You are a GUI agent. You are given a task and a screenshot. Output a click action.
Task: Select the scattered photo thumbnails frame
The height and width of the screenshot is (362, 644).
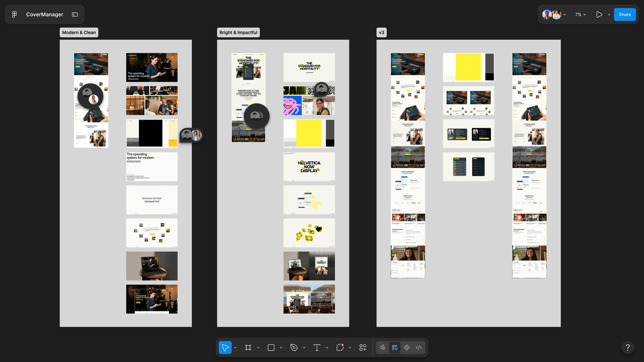pos(152,233)
